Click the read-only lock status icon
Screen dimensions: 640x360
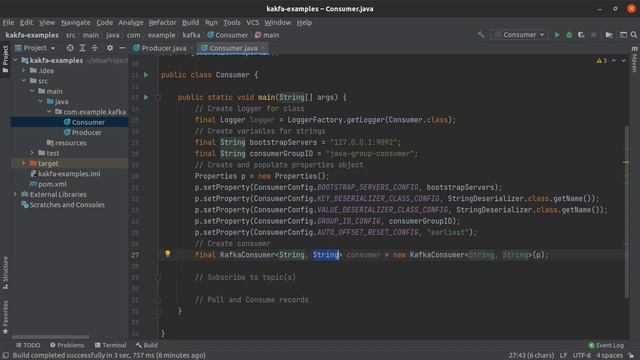tap(631, 356)
